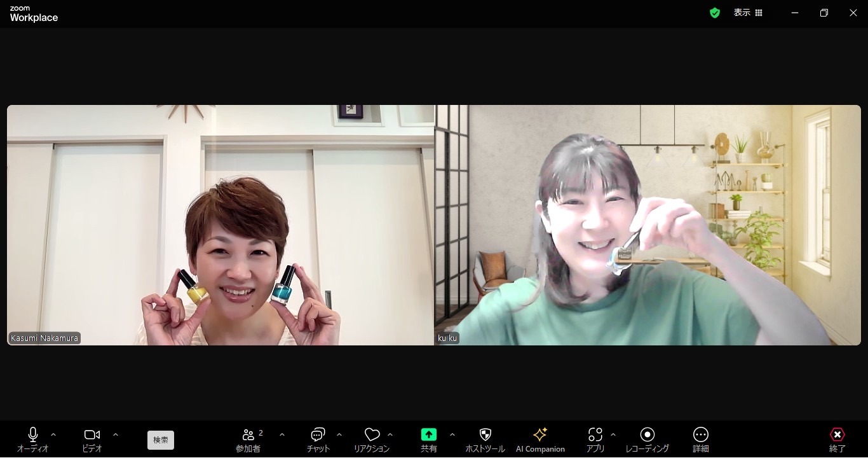
Task: Expand the reactions options caret
Action: pos(390,434)
